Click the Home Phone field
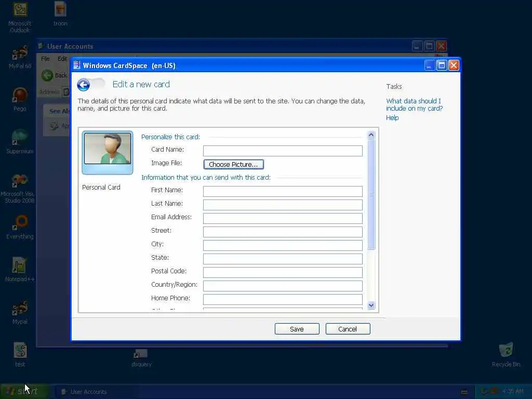The height and width of the screenshot is (399, 532). [283, 299]
